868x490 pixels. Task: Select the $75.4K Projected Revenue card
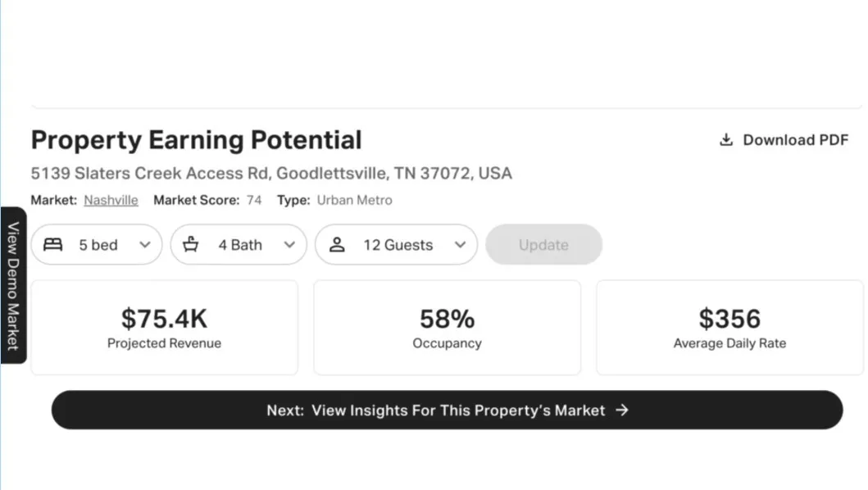[165, 328]
